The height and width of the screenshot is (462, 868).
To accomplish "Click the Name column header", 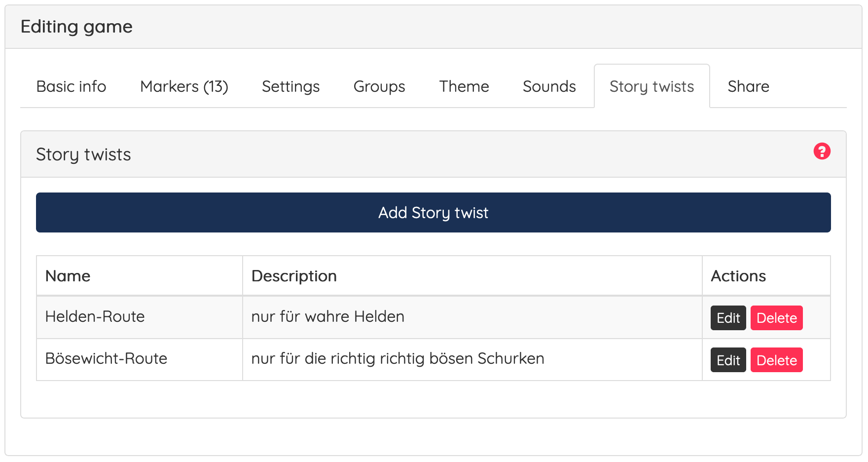I will 68,276.
